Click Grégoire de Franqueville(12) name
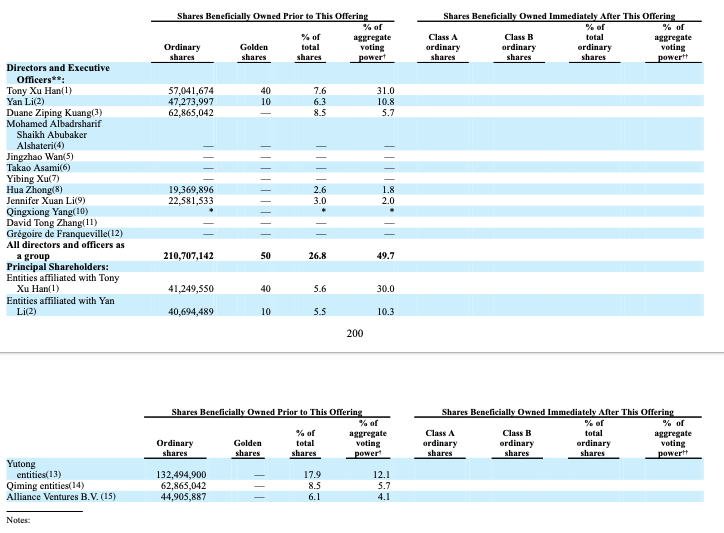The height and width of the screenshot is (533, 724). click(x=65, y=234)
